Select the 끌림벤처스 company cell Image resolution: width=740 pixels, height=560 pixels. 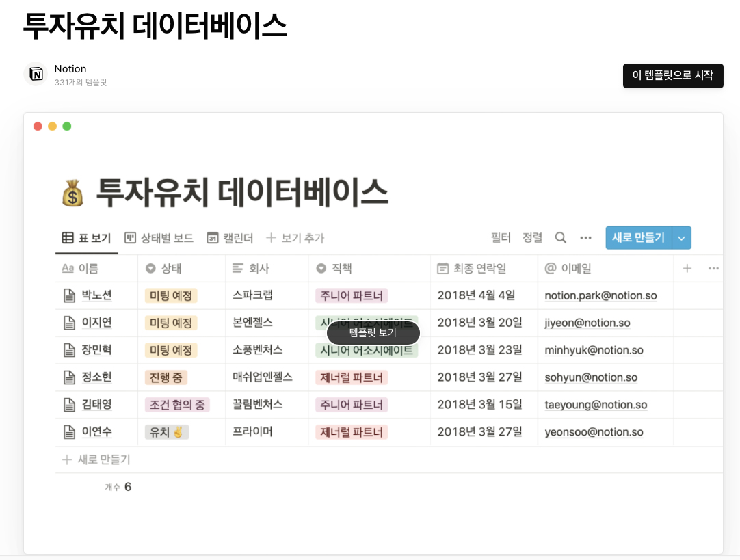tap(267, 405)
